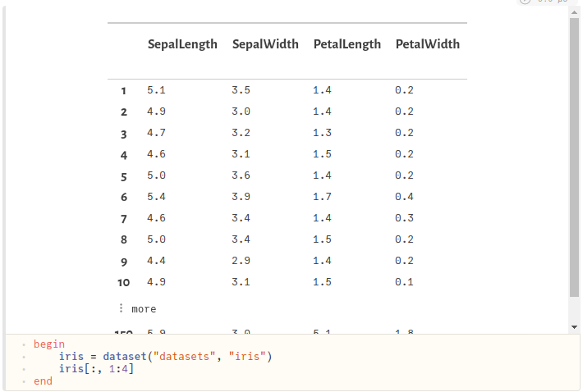Click the "iris" string argument in the code
Screen dimensions: 583x392
coord(247,357)
